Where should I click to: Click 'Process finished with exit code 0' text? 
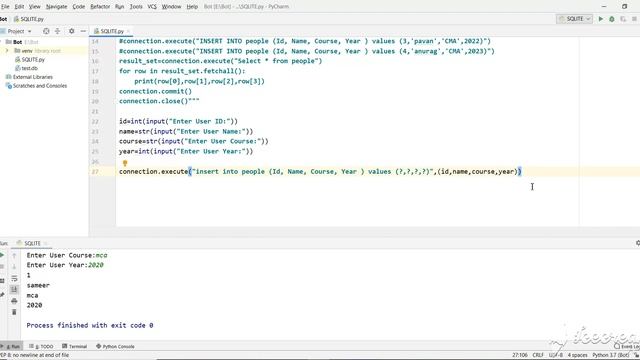coord(90,325)
